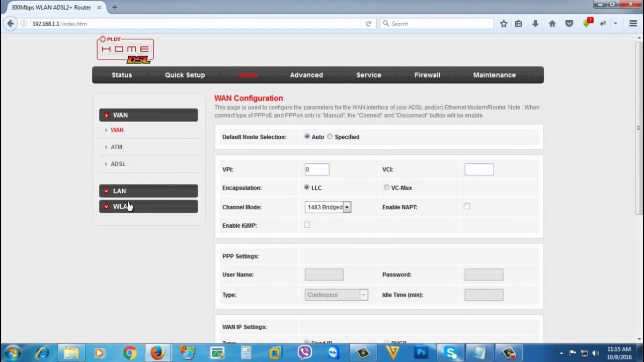The image size is (644, 362).
Task: Toggle the Enable IGMP checkbox
Action: tap(307, 225)
